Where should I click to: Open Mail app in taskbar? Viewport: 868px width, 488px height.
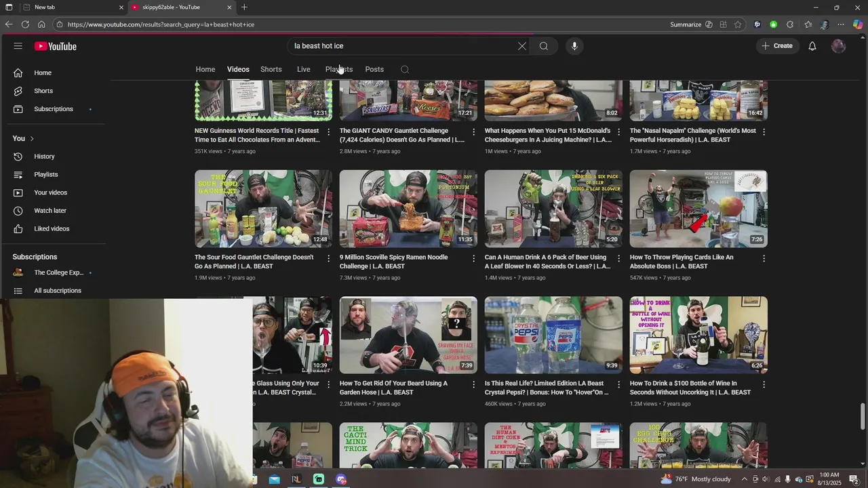(274, 479)
